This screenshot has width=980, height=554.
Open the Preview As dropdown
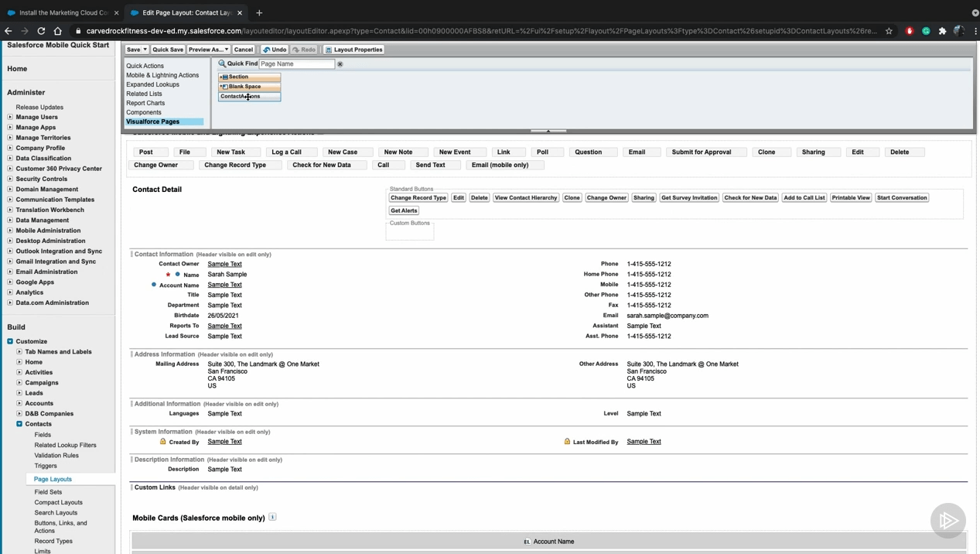pos(208,50)
